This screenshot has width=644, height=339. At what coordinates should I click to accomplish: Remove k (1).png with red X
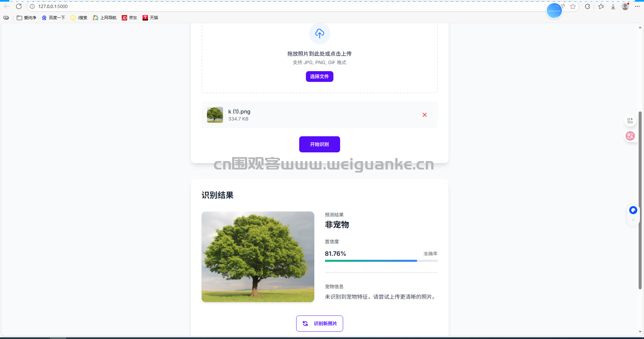pyautogui.click(x=424, y=115)
